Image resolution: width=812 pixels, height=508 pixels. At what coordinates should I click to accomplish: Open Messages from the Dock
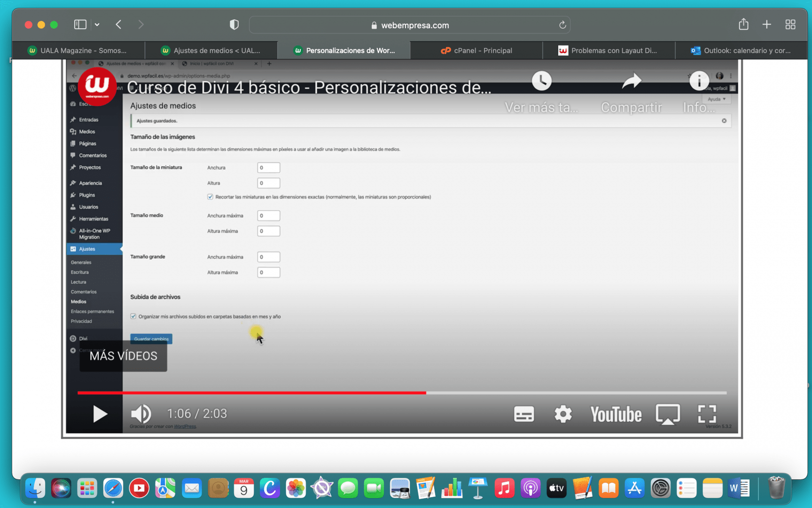click(348, 488)
